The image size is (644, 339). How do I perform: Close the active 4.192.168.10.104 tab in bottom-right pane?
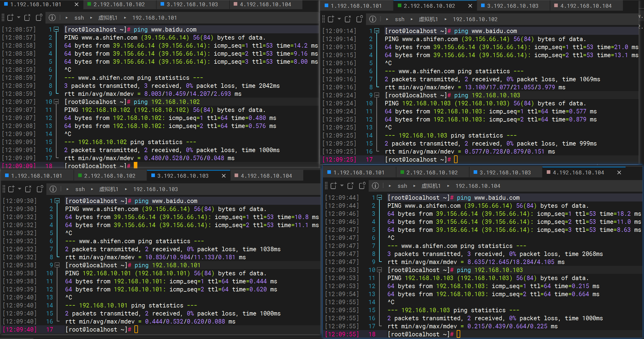click(619, 173)
